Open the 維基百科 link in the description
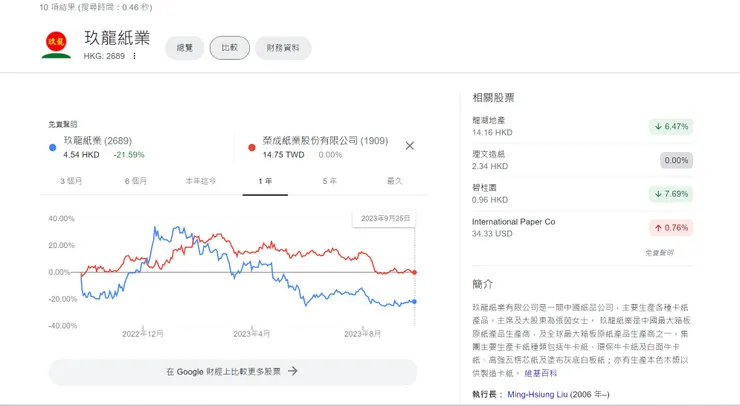The image size is (740, 406). coord(540,373)
